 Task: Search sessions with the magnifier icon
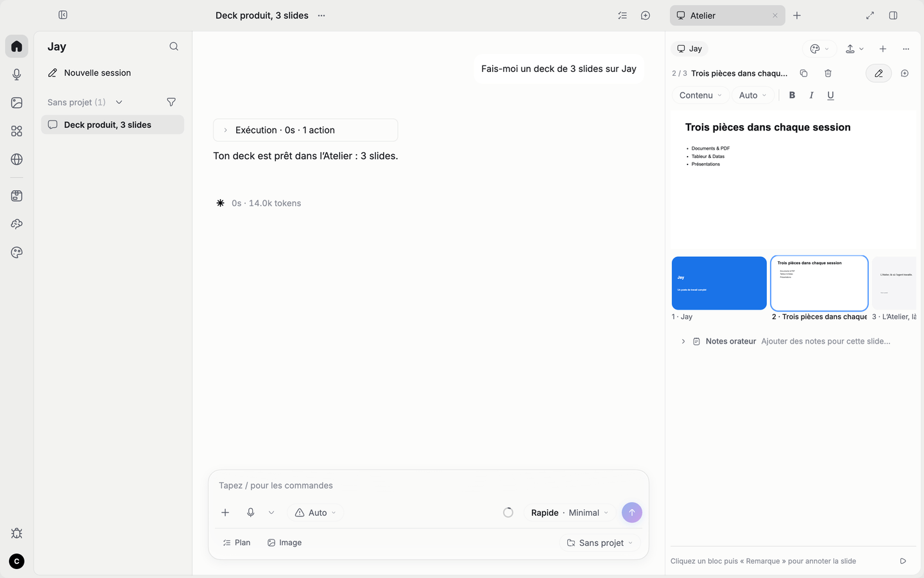(x=174, y=46)
